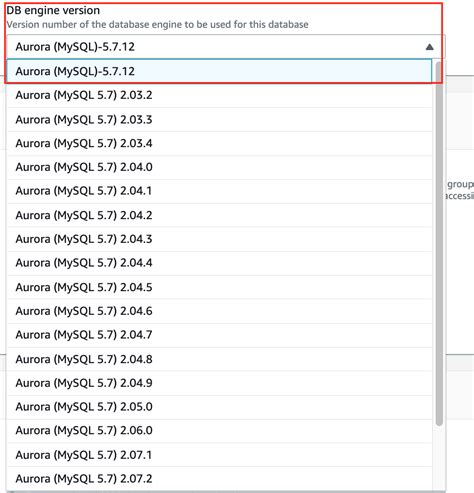This screenshot has height=493, width=474.
Task: Choose Aurora (MySQL 5.7) 2.06.0
Action: (219, 431)
